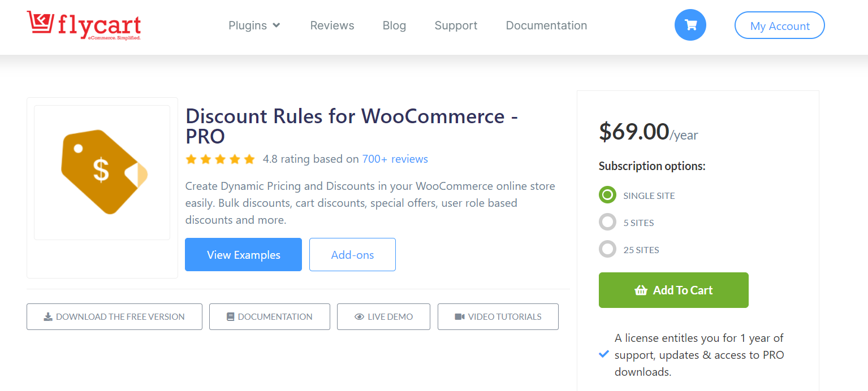Click the My Account button
This screenshot has height=391, width=868.
(x=780, y=25)
